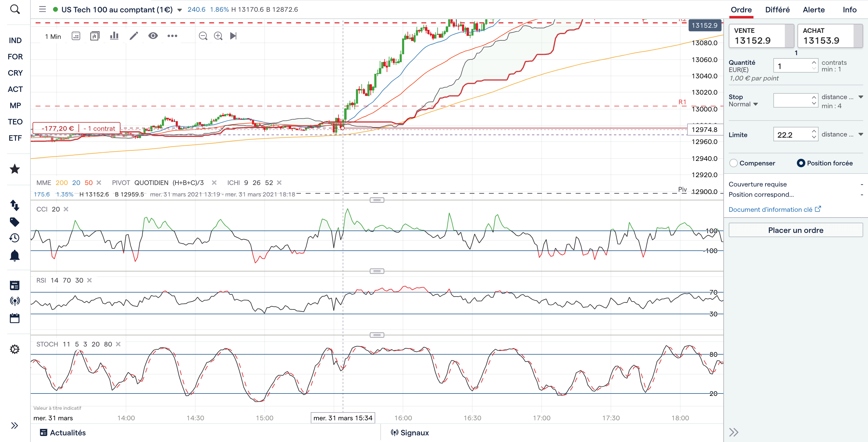Viewport: 868px width, 442px height.
Task: Select the Compenser radio button
Action: [x=733, y=163]
